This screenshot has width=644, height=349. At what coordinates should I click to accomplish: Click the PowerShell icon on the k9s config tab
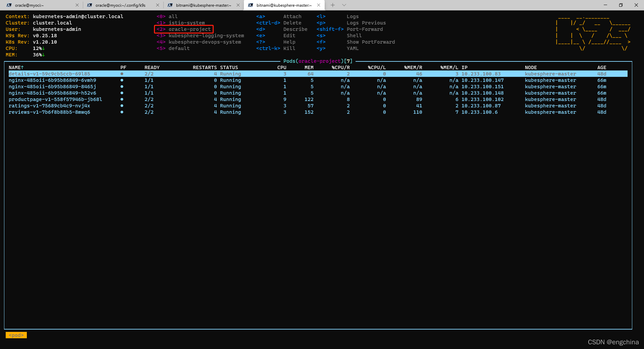coord(90,5)
